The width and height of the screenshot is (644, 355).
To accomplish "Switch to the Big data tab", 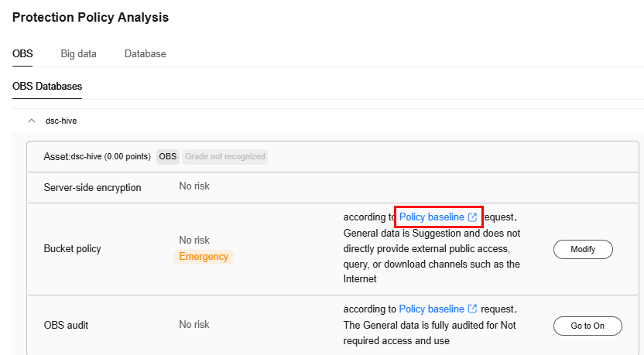I will [78, 54].
